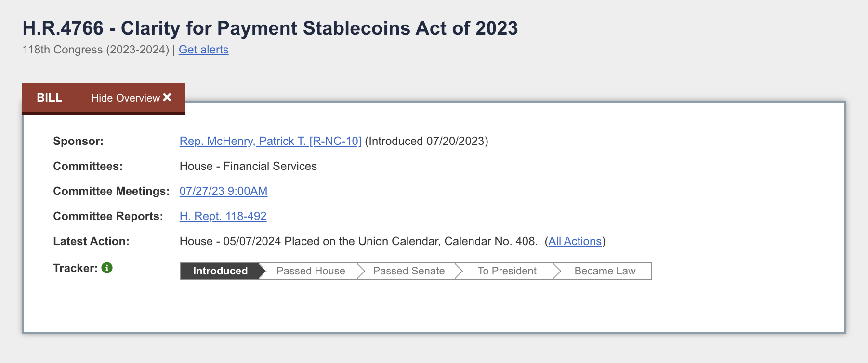Click the bill title H.R.4766
Image resolution: width=868 pixels, height=363 pixels.
271,28
